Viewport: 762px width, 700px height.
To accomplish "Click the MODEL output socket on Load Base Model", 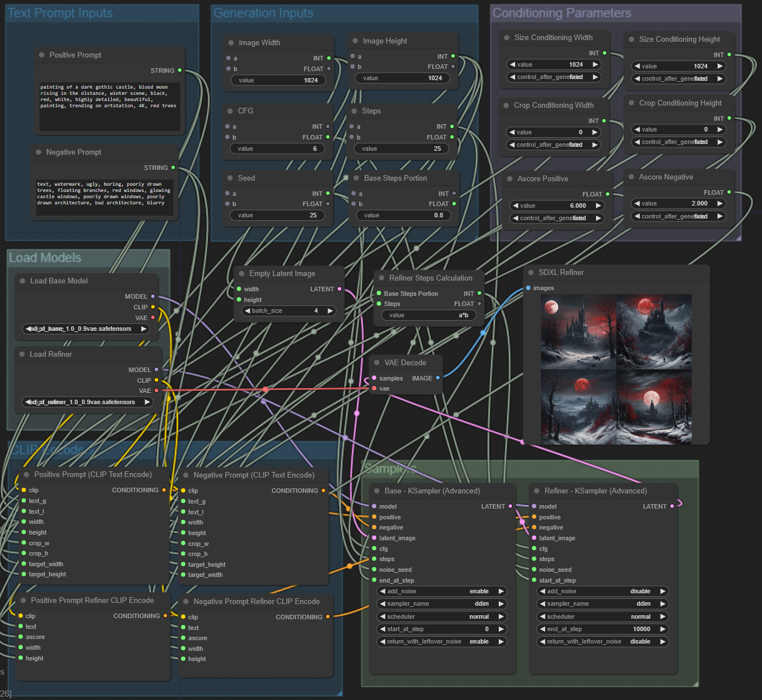I will click(x=153, y=296).
